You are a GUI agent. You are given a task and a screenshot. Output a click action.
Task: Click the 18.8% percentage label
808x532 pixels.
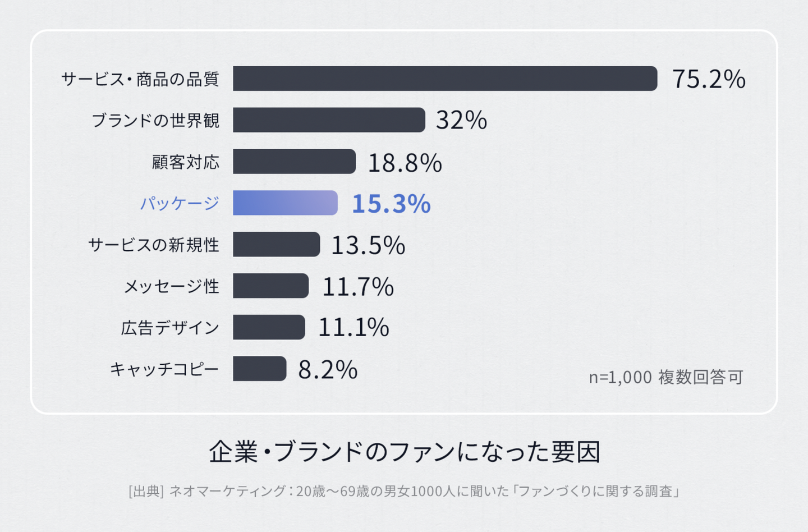(405, 163)
